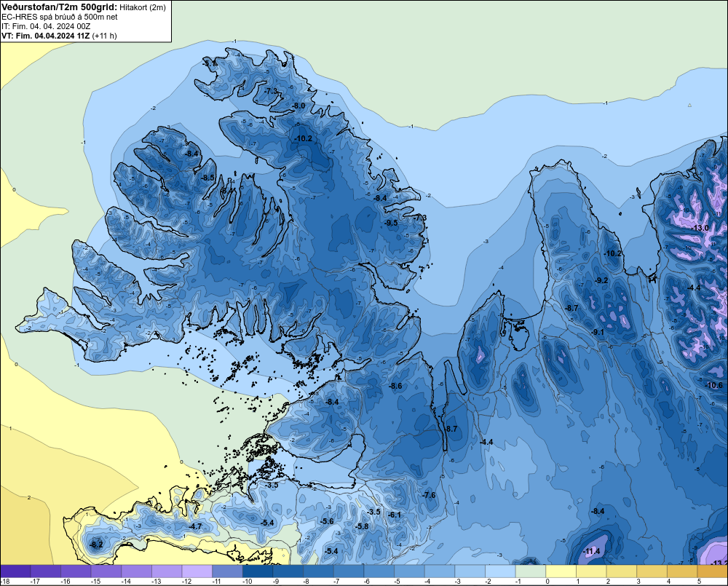
Task: Click legend swatch between -1 and 0
Action: click(531, 571)
